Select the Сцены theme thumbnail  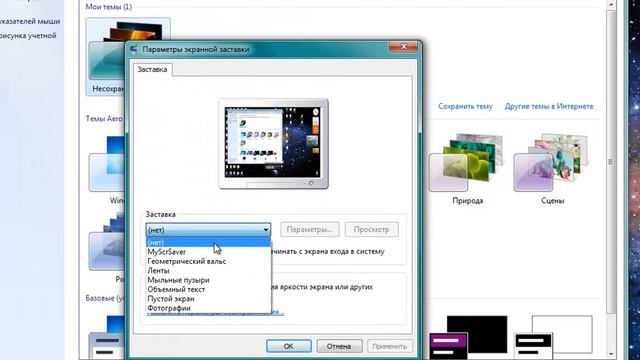pos(552,168)
